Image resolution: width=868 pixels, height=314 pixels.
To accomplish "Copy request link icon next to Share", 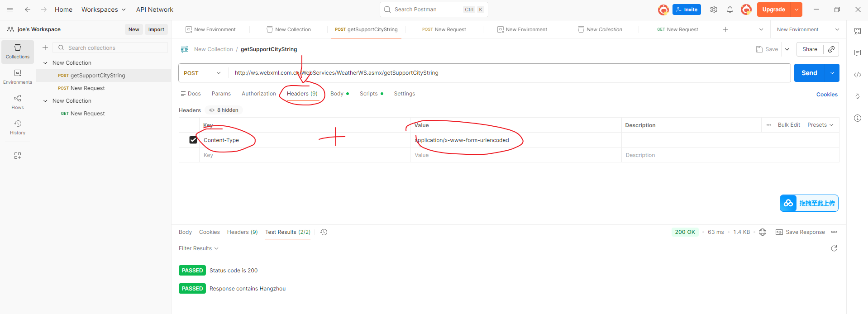I will click(x=831, y=49).
